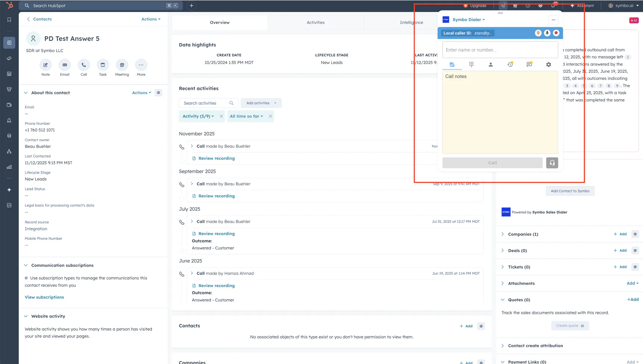This screenshot has width=643, height=364.
Task: Select the dialer call notes tab
Action: click(452, 65)
